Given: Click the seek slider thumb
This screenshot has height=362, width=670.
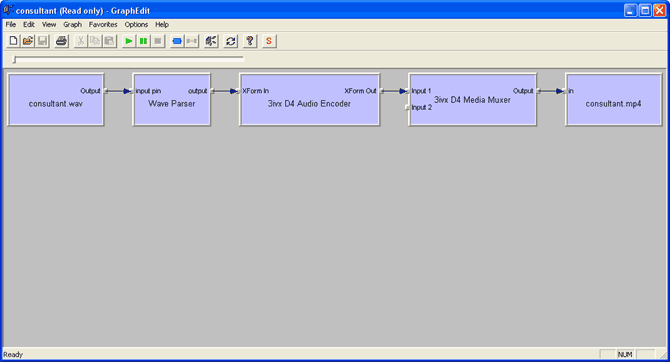Looking at the screenshot, I should [15, 60].
